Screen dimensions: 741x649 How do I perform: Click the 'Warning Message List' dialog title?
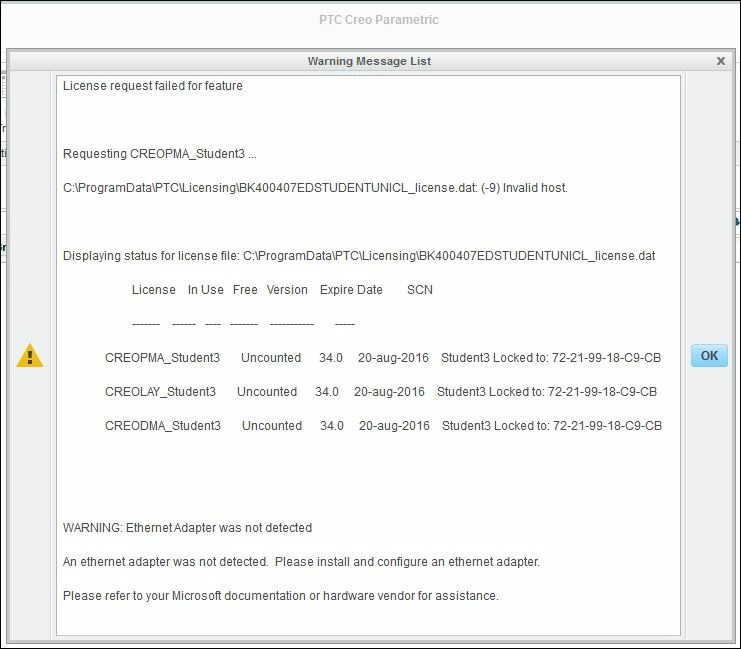coord(369,61)
